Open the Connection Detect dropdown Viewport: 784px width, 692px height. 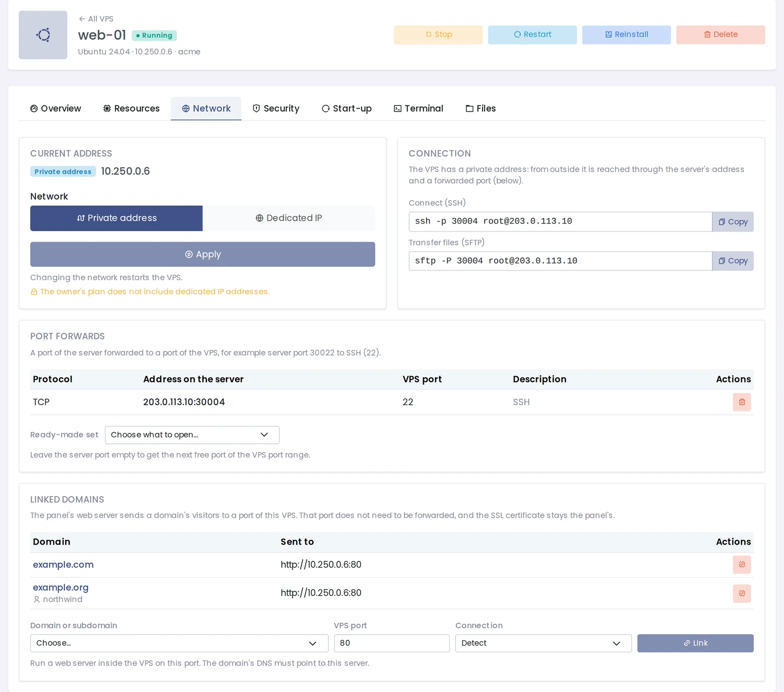point(543,644)
